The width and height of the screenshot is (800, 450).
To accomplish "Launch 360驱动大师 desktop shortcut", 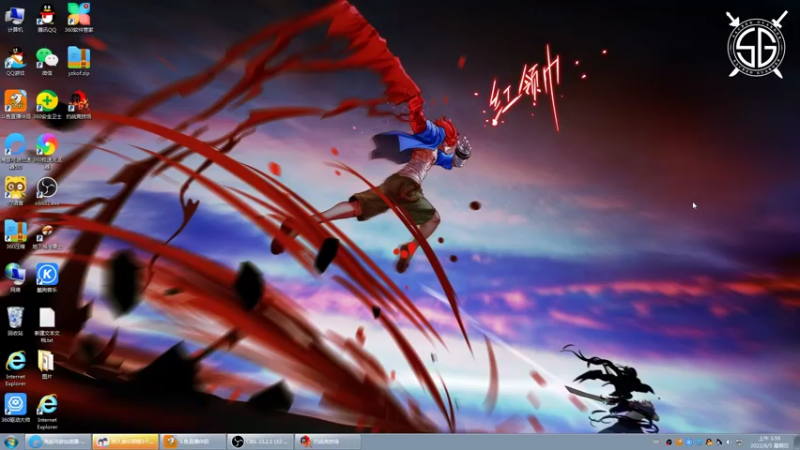I will coord(15,408).
